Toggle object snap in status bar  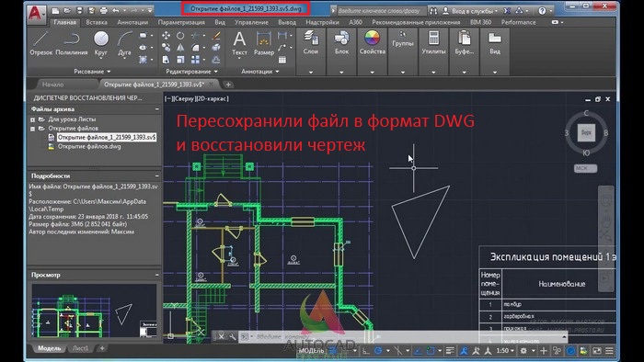(430, 351)
